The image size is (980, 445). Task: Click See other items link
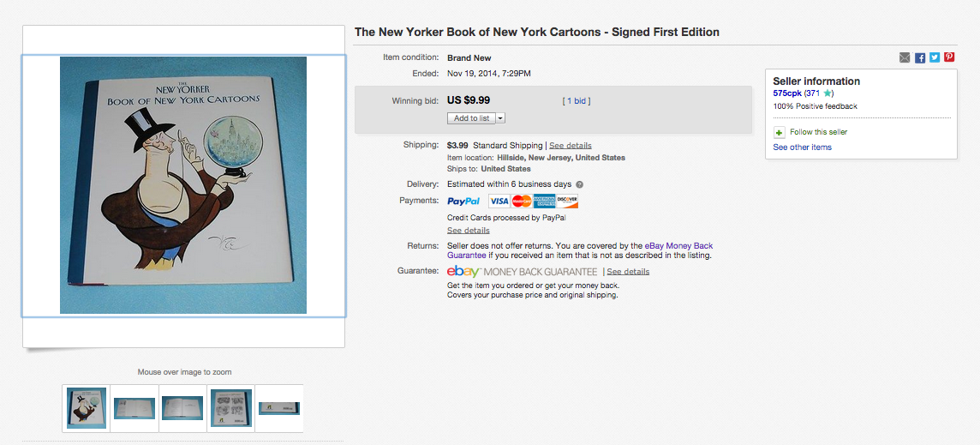(803, 147)
